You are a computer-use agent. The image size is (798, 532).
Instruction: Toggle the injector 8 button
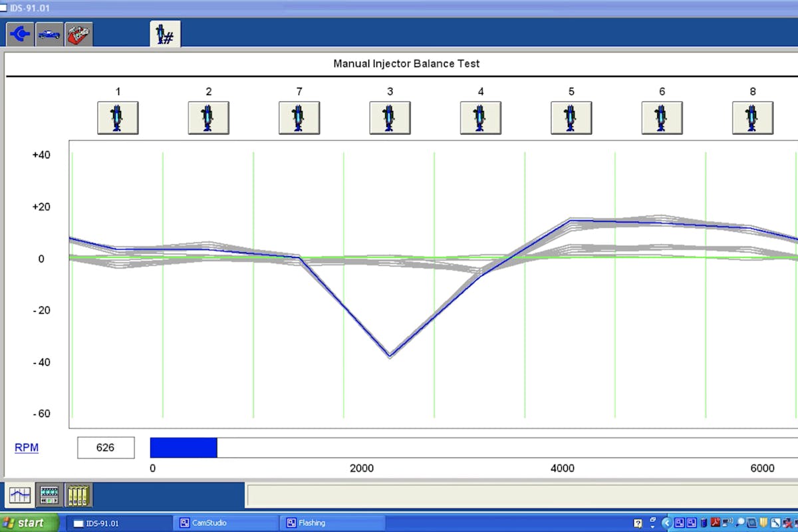coord(752,118)
